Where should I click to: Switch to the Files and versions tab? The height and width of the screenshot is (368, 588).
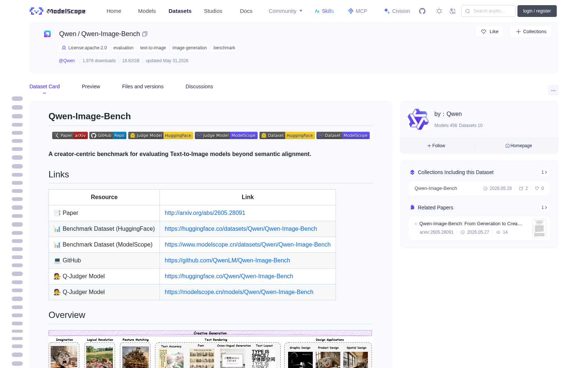[x=143, y=86]
